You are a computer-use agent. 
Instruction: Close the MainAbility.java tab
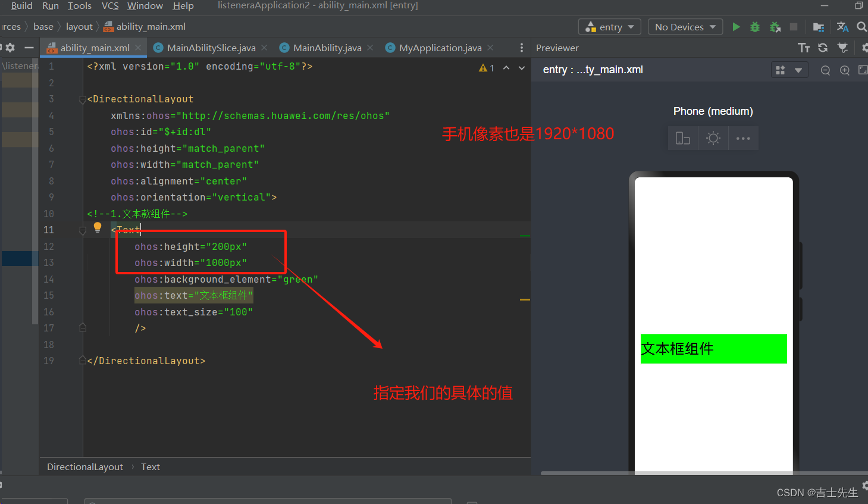(370, 48)
